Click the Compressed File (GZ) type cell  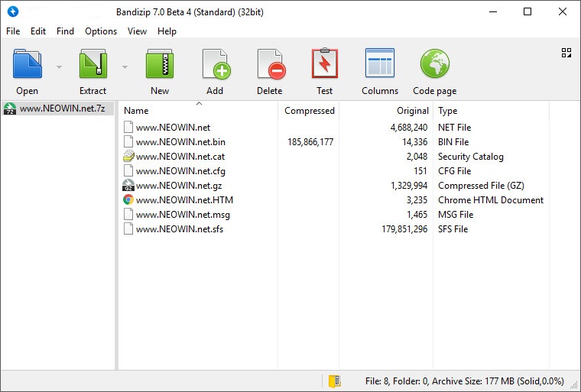point(481,186)
